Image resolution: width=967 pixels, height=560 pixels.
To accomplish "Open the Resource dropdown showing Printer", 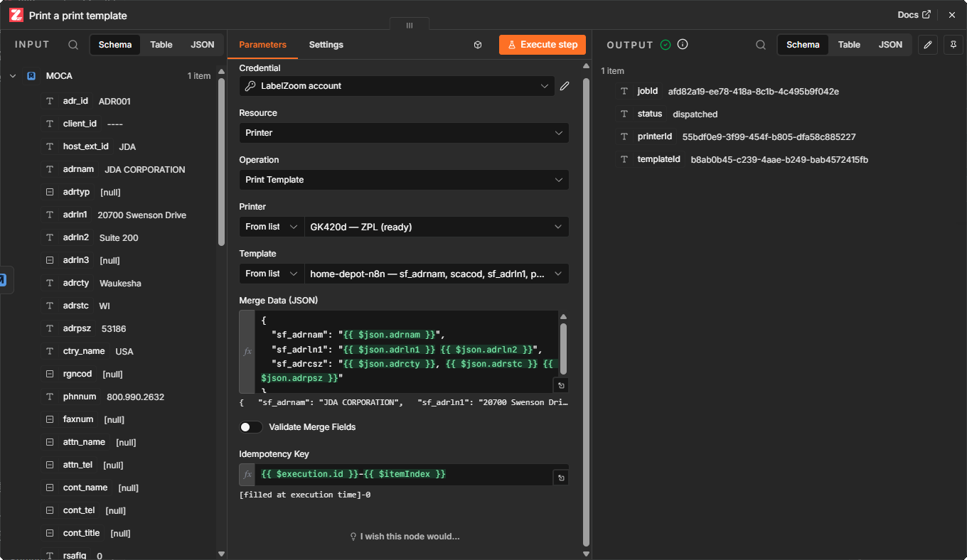I will click(x=404, y=133).
